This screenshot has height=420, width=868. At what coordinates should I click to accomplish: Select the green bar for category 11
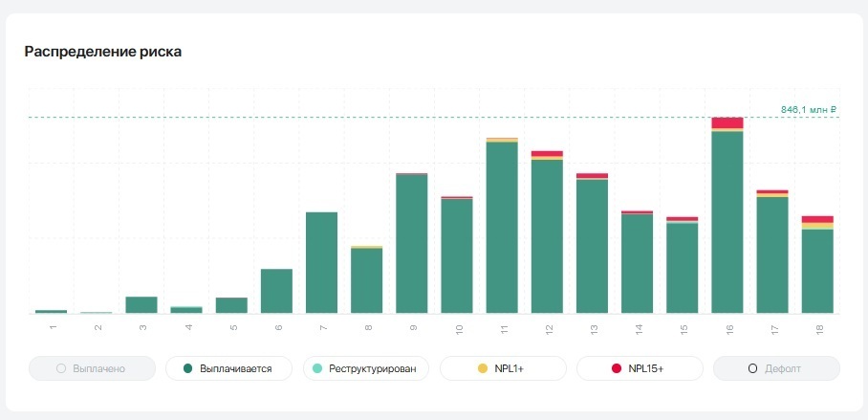coord(502,228)
